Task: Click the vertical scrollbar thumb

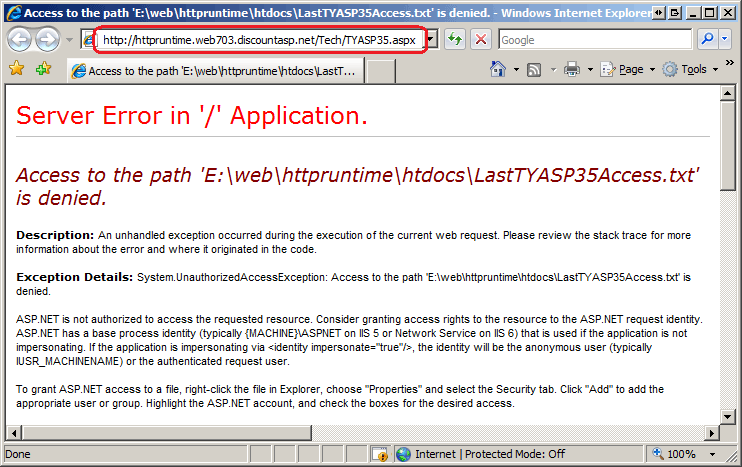Action: pyautogui.click(x=727, y=146)
